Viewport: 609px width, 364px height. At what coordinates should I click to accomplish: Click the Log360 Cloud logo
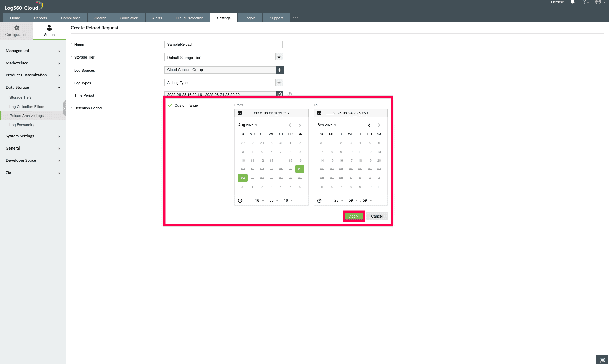24,6
